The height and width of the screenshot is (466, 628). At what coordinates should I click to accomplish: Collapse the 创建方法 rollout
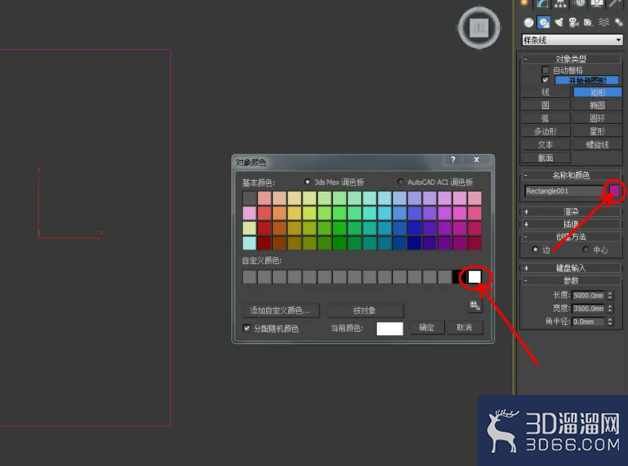tap(571, 237)
